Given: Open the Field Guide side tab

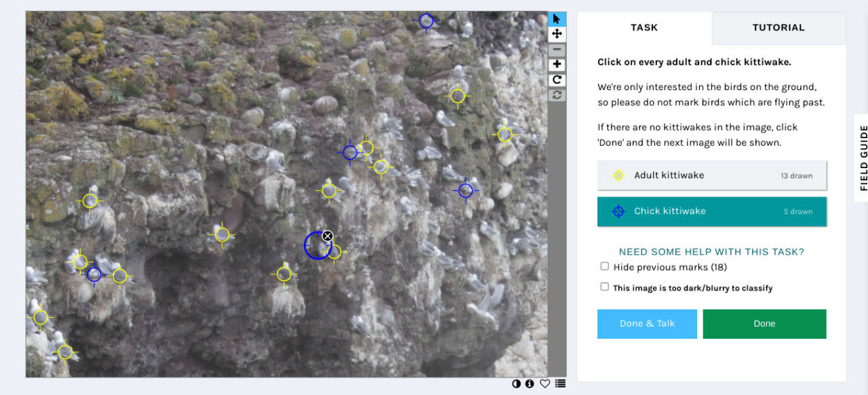Looking at the screenshot, I should [863, 158].
